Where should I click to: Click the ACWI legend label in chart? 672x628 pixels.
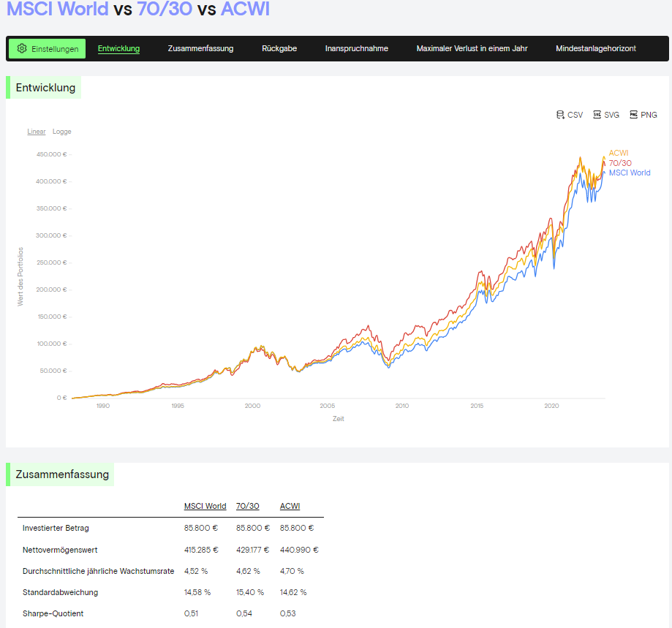click(x=619, y=153)
